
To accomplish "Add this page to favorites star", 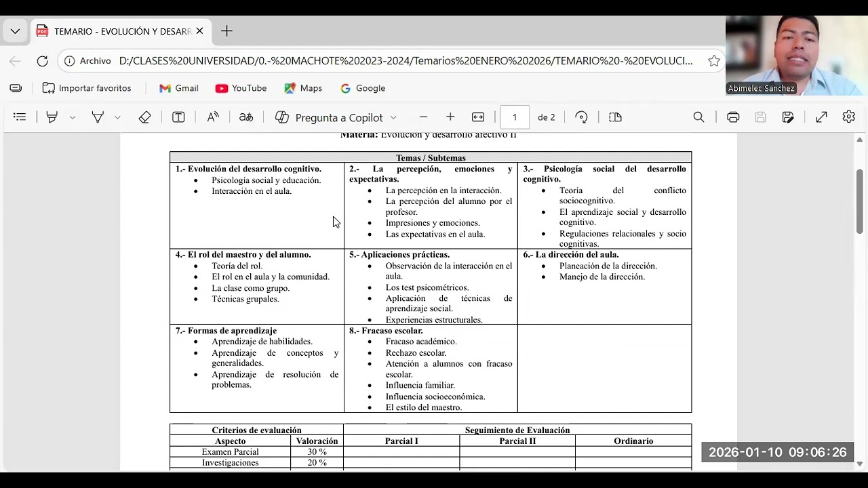I will (x=714, y=61).
